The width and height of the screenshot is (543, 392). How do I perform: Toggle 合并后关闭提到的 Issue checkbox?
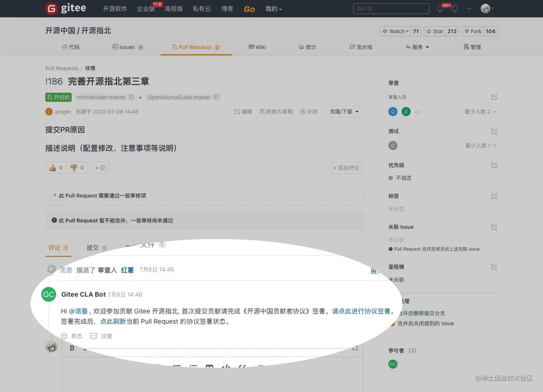[x=392, y=323]
